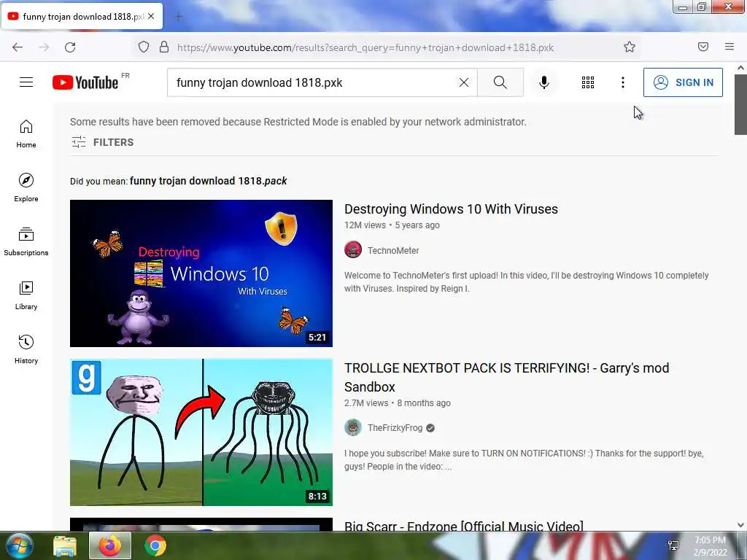Screen dimensions: 747x560
Task: Save page to Pocket icon
Action: point(703,47)
